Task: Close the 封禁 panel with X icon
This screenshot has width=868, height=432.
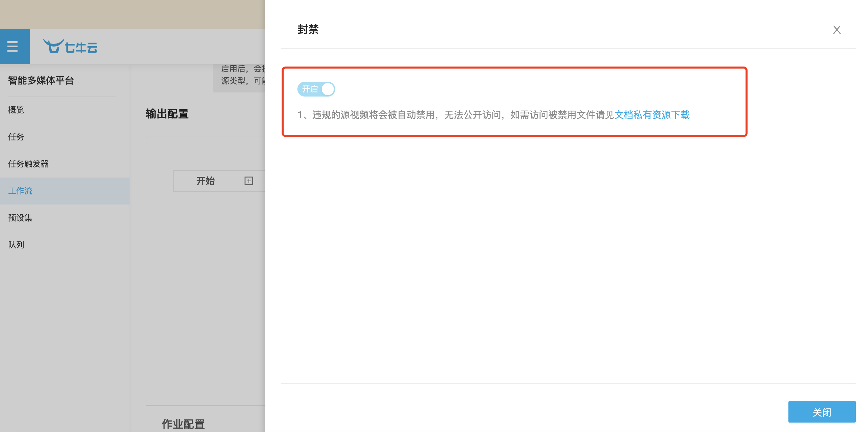Action: pyautogui.click(x=837, y=30)
